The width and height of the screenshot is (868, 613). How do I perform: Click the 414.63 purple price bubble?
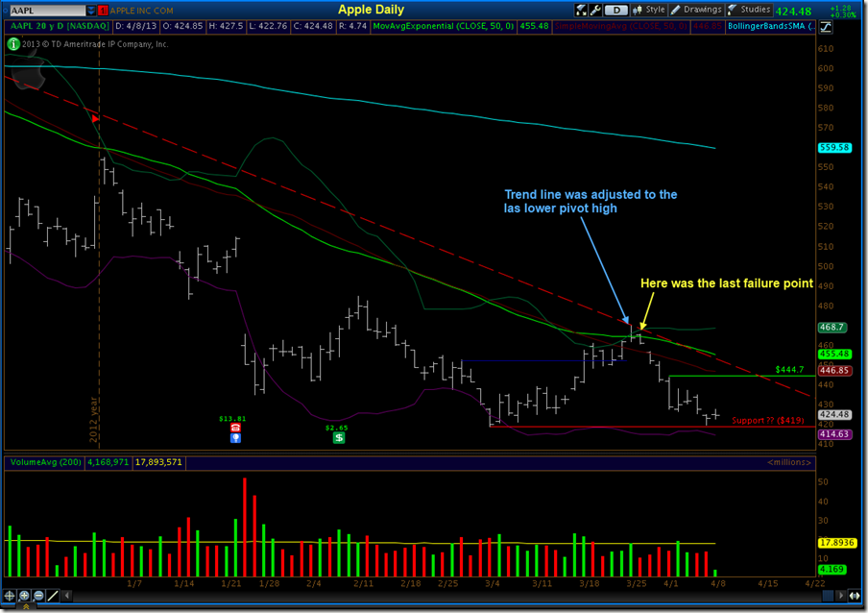coord(834,434)
